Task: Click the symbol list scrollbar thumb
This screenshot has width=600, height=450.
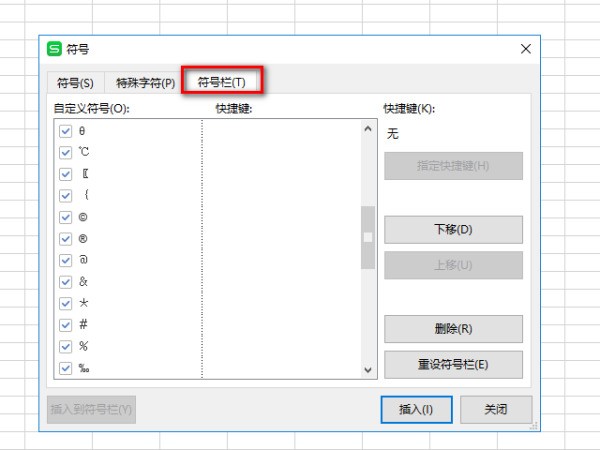Action: [367, 237]
